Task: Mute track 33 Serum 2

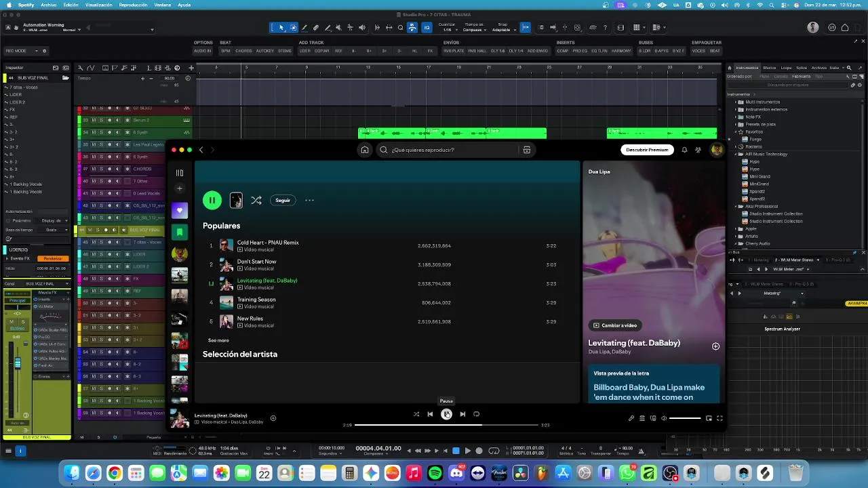Action: pyautogui.click(x=94, y=120)
